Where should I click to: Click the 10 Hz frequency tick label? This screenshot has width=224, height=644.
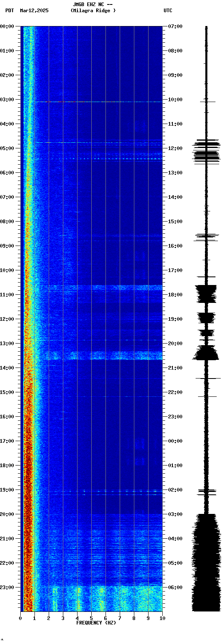(x=162, y=618)
